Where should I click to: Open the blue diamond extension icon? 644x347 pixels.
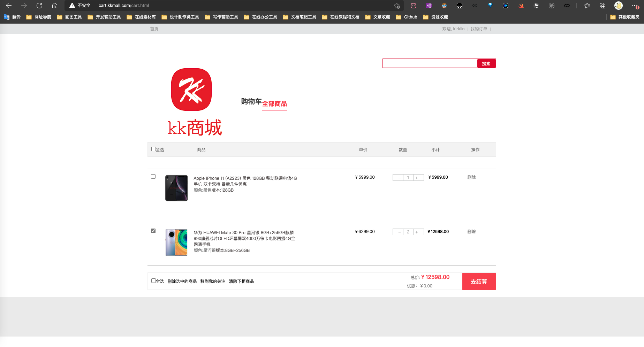pos(490,6)
